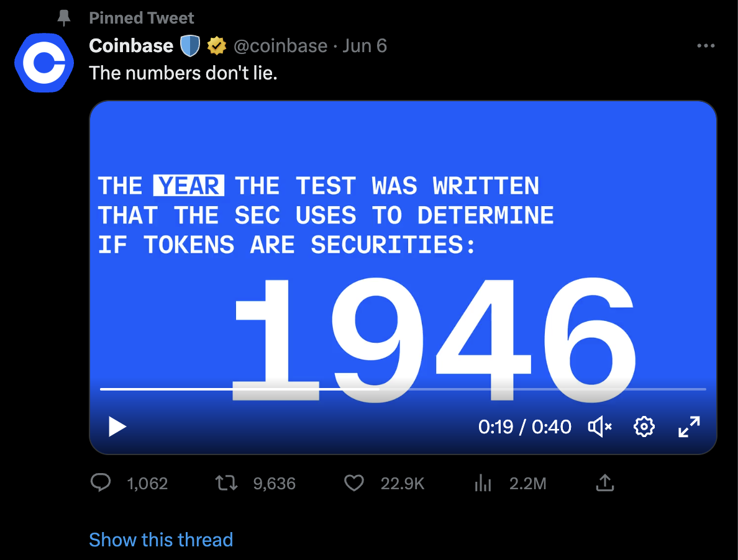Click the Pinned Tweet pin icon
Viewport: 738px width, 560px height.
point(64,18)
